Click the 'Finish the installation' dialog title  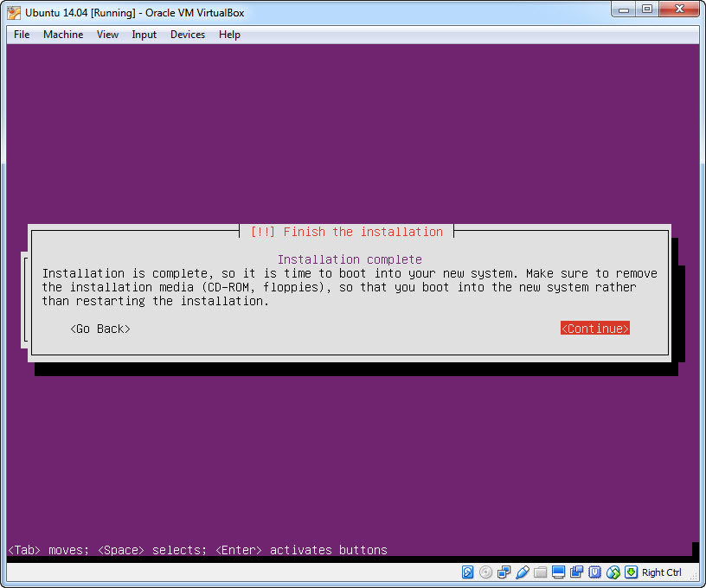347,232
